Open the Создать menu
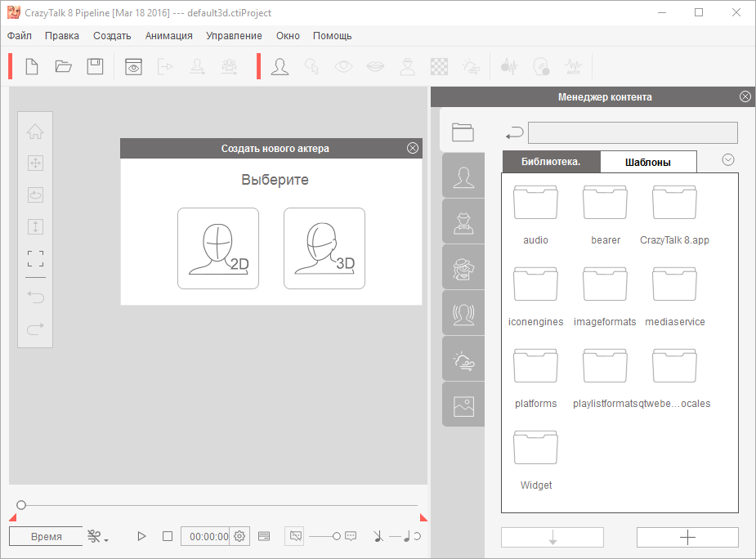The height and width of the screenshot is (559, 756). pyautogui.click(x=112, y=36)
